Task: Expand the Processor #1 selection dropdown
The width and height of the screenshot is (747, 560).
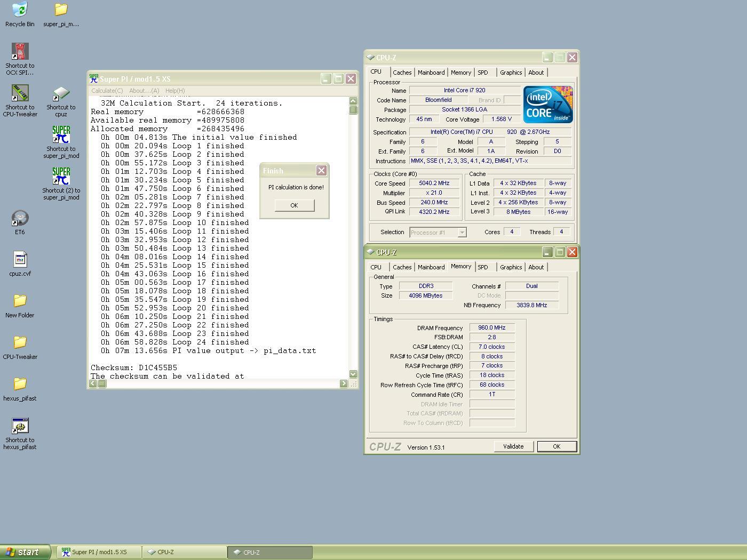Action: [x=462, y=233]
